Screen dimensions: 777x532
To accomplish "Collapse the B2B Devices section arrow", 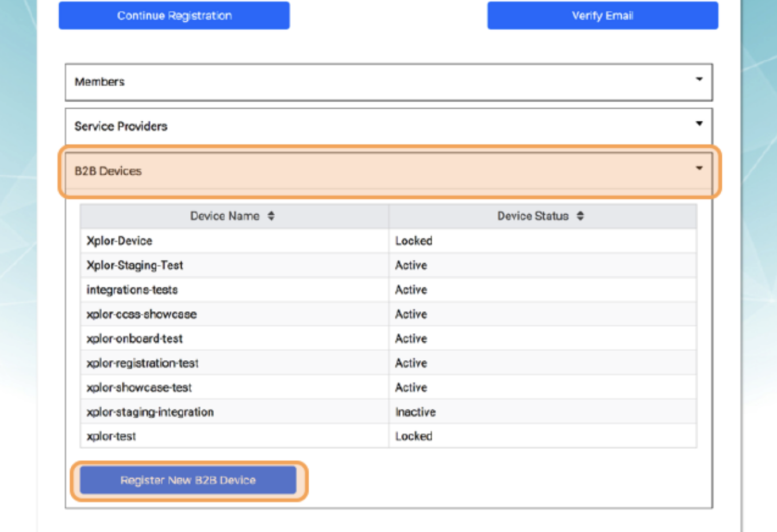I will click(699, 168).
